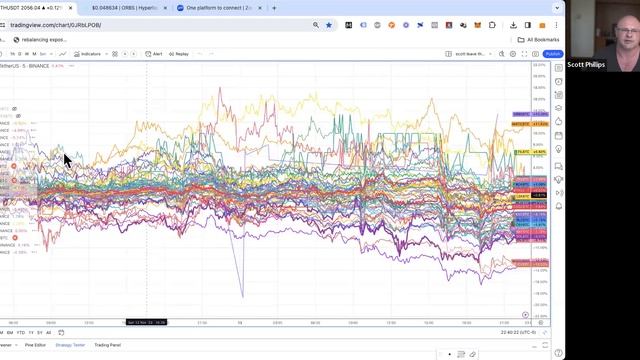Enter fullscreen chart mode
Image resolution: width=640 pixels, height=360 pixels.
524,54
